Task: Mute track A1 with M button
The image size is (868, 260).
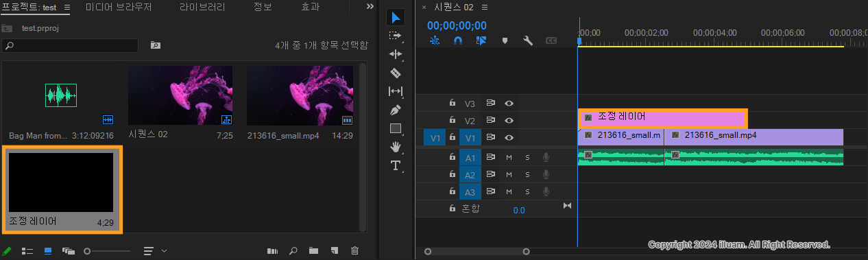Action: (509, 157)
